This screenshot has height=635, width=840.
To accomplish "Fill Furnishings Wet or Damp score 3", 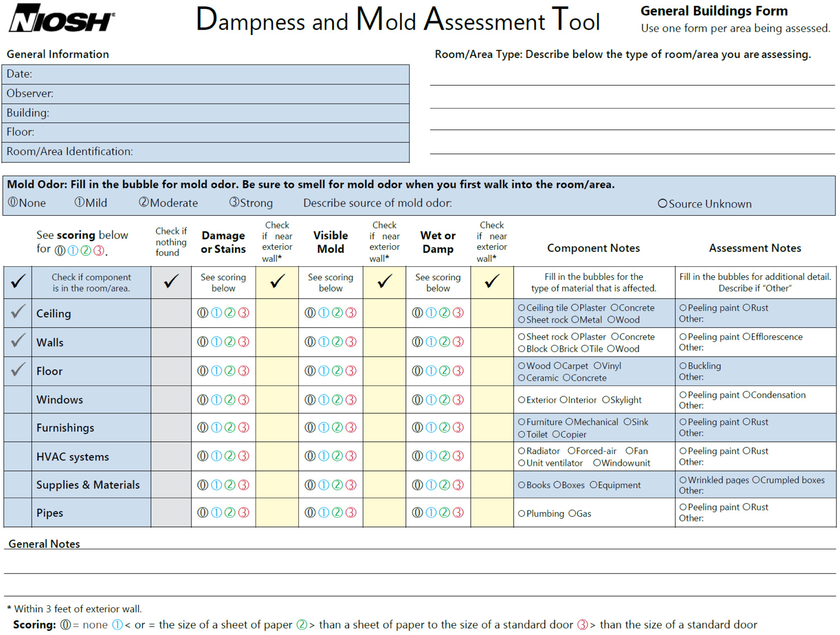I will 458,428.
